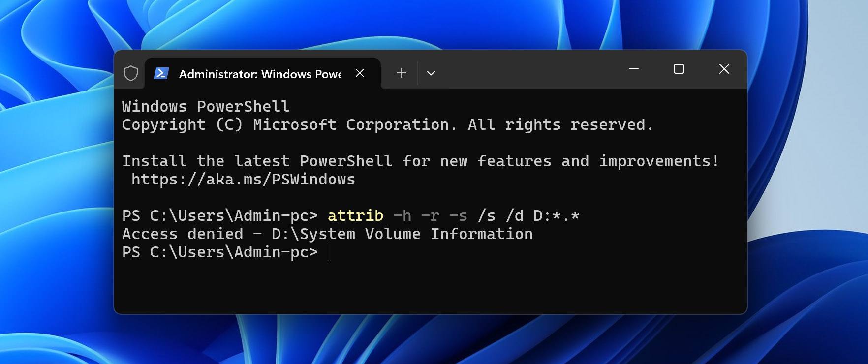868x364 pixels.
Task: Click the 'Windows PowerShell' header line
Action: tap(206, 107)
